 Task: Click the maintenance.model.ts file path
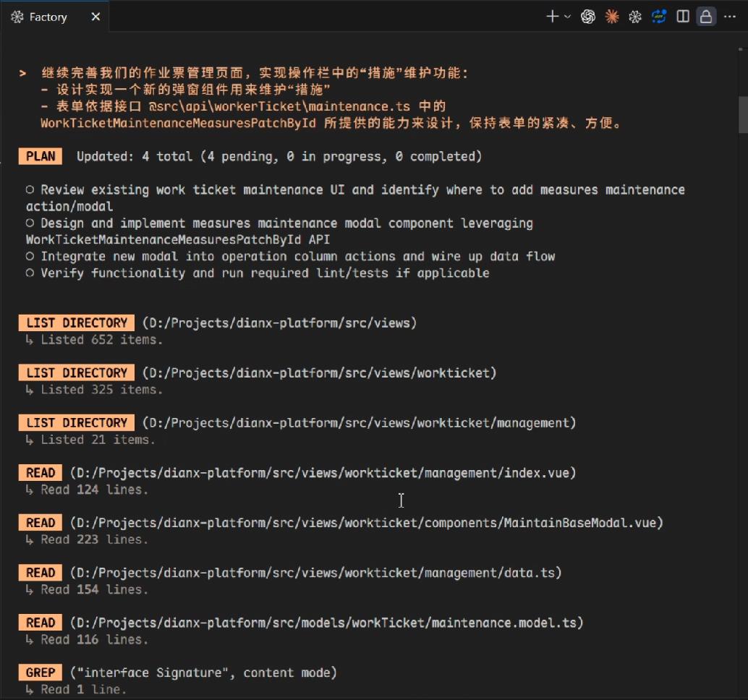coord(327,623)
